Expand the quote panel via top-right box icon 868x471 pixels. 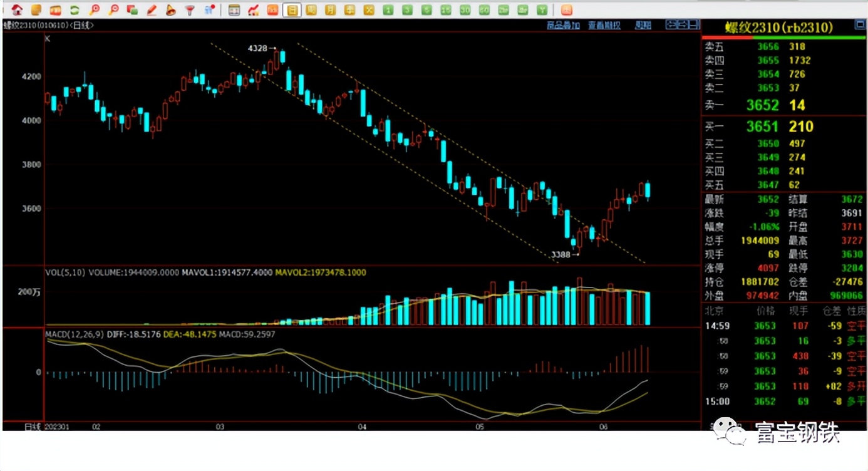860,26
